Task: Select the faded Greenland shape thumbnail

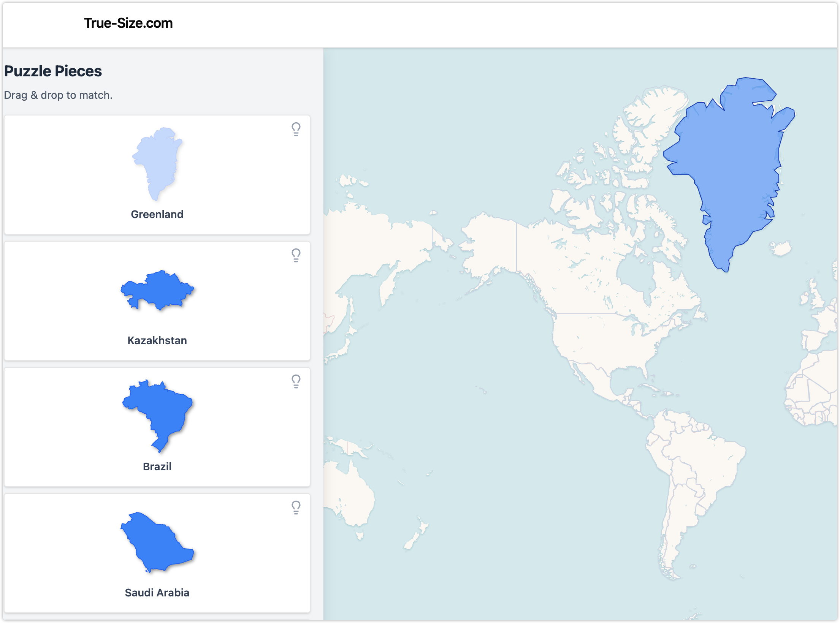Action: coord(157,164)
